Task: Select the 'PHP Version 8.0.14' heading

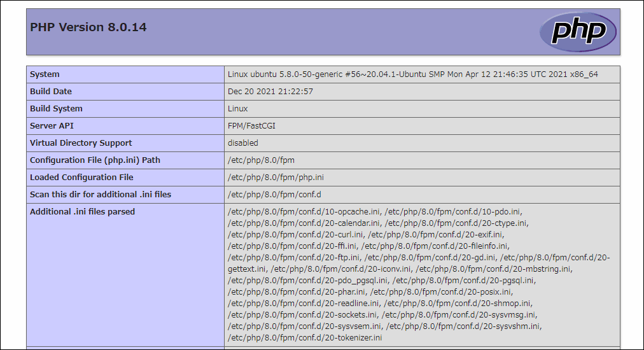Action: 88,27
